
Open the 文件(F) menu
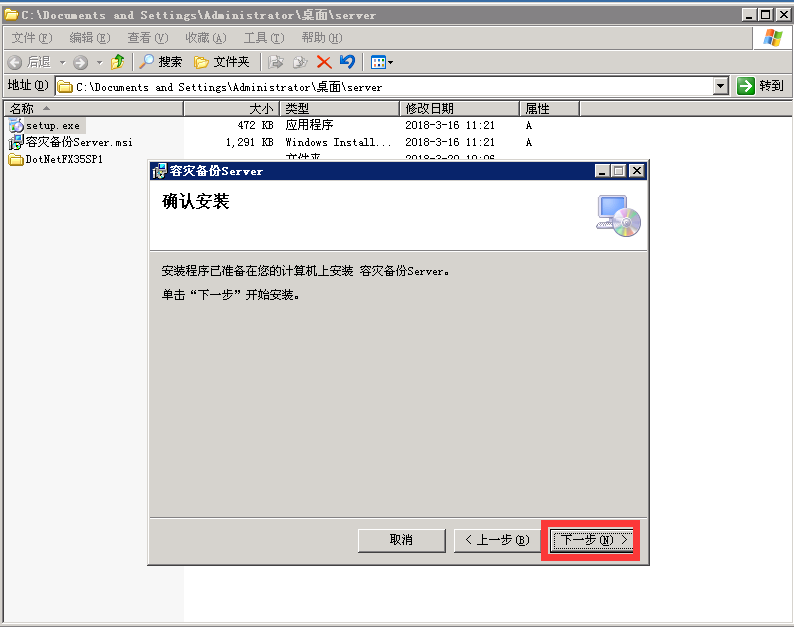point(31,38)
